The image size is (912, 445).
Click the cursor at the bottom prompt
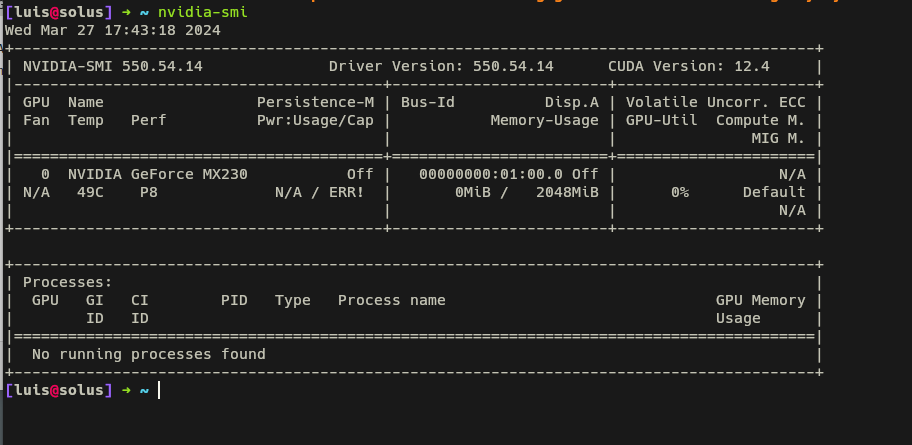159,390
